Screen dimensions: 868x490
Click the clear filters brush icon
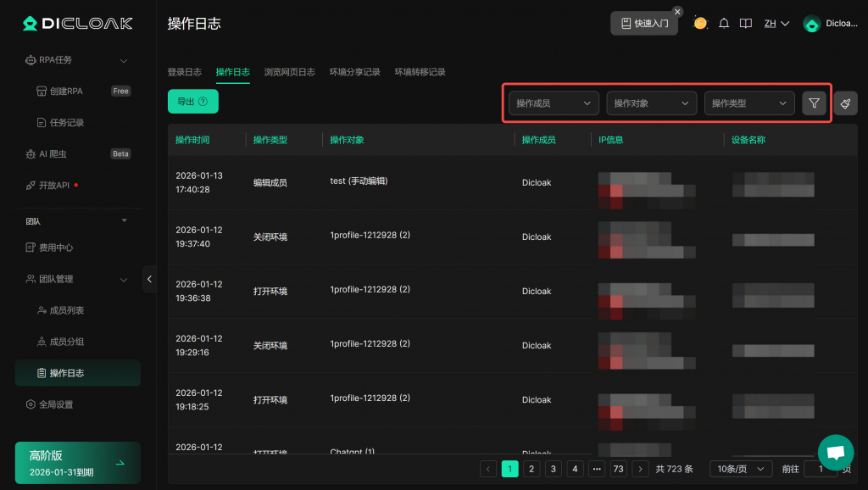(x=845, y=103)
